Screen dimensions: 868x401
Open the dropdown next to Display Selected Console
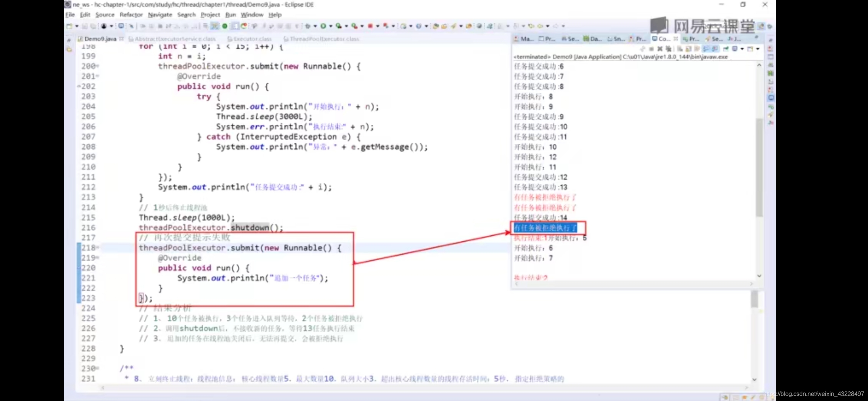pos(742,49)
